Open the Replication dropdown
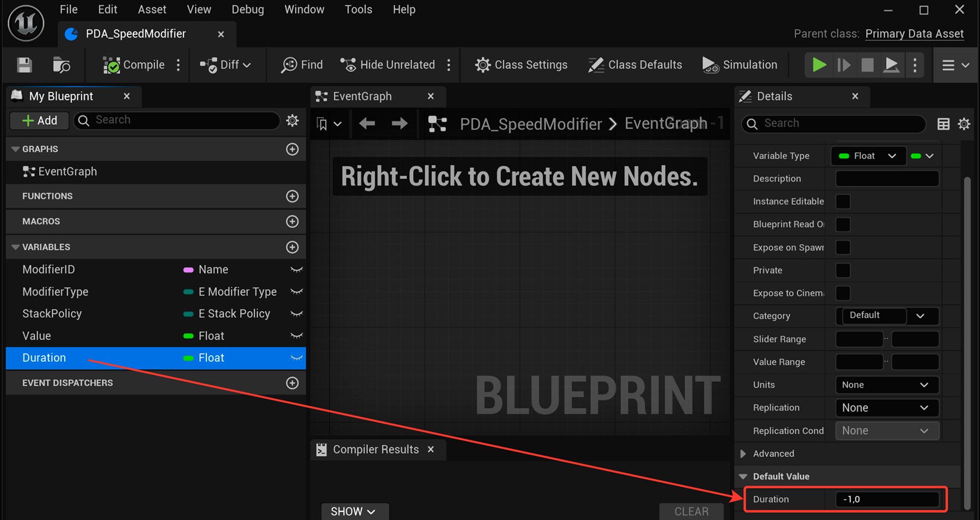Viewport: 980px width, 520px height. pyautogui.click(x=887, y=408)
